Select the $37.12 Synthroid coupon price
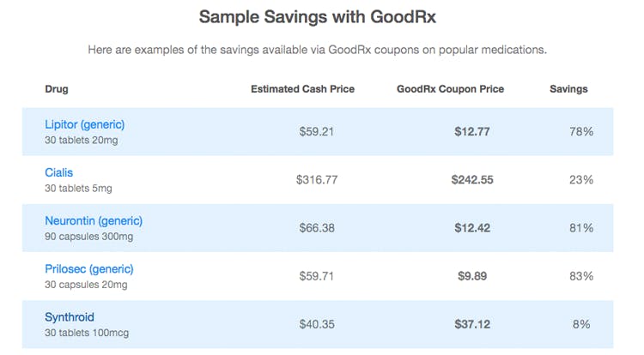 472,325
